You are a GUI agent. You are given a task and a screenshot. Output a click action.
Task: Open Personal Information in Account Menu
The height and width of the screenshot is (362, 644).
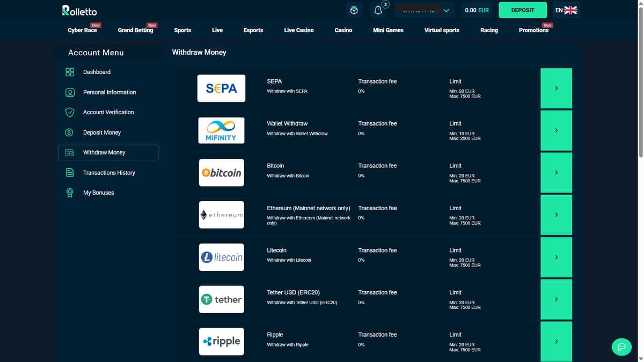tap(108, 92)
